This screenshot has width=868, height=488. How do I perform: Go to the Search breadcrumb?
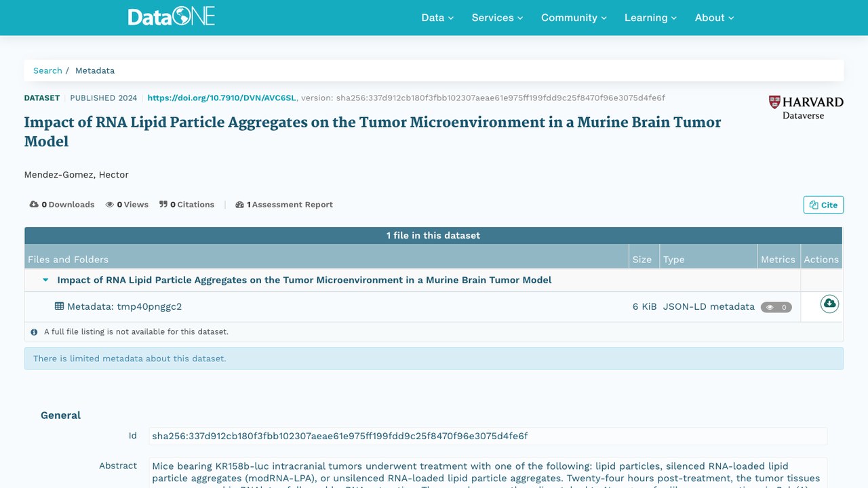[47, 70]
